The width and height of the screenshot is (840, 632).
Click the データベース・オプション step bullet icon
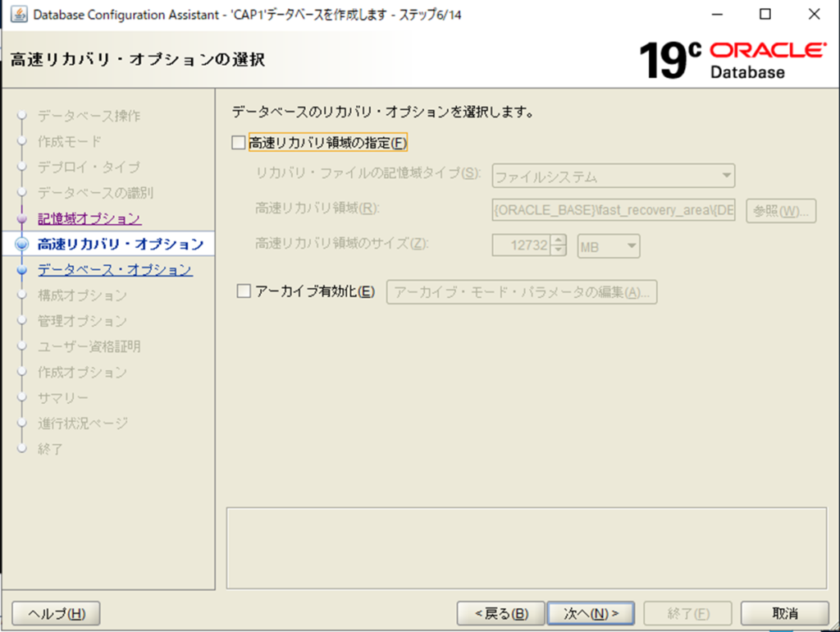[x=22, y=270]
